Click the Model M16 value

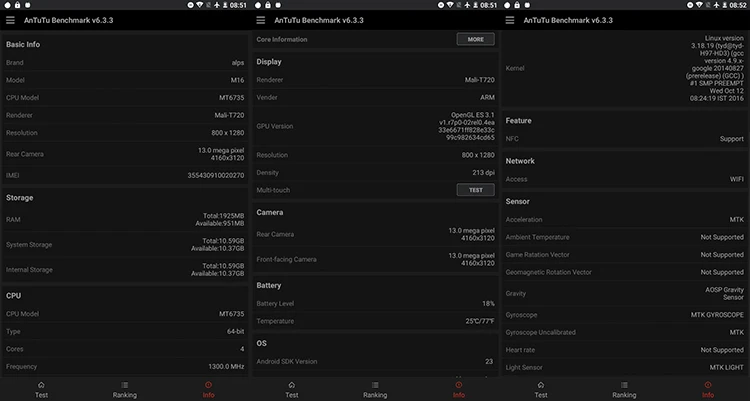pos(237,80)
